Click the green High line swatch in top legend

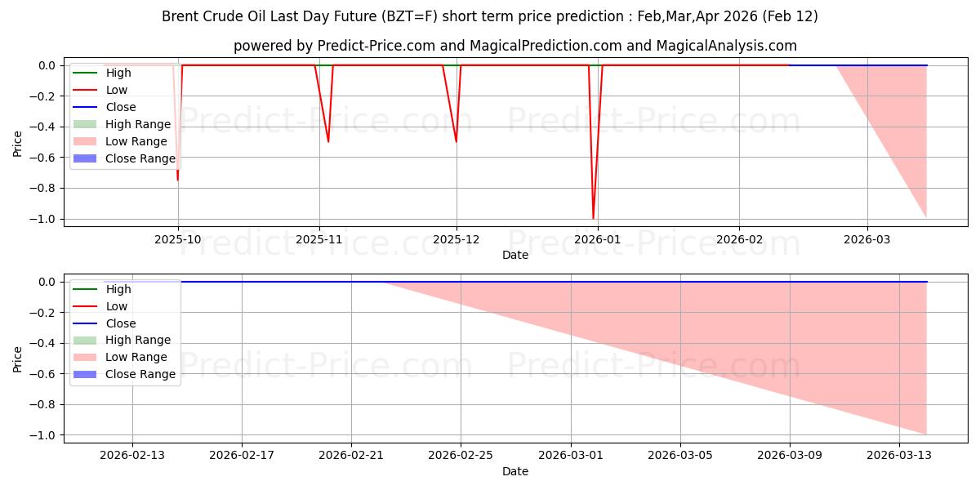tap(84, 73)
